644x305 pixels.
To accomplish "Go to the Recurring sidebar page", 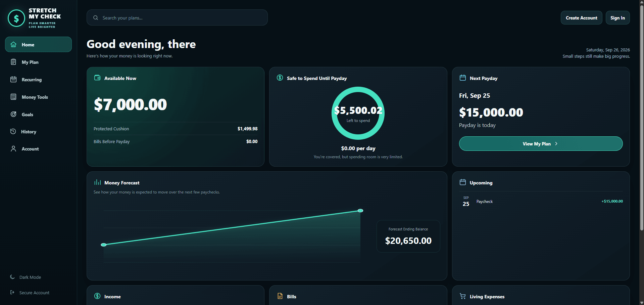I will [x=38, y=79].
